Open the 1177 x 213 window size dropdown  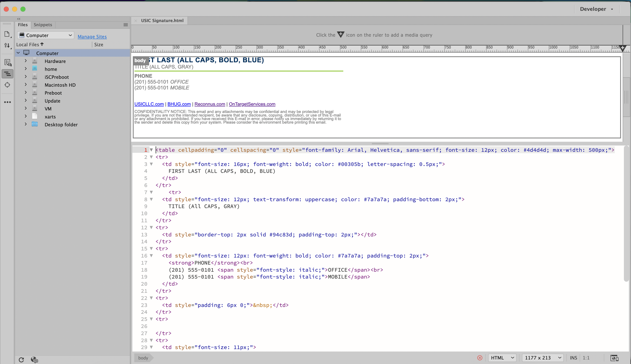543,358
